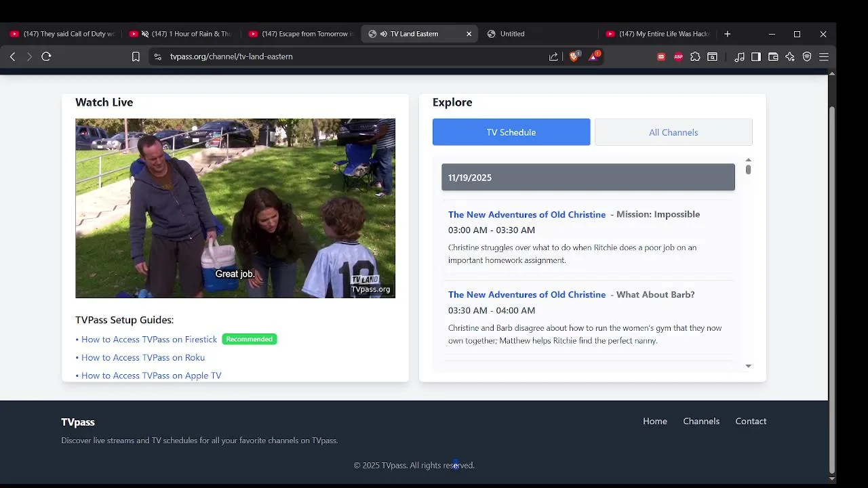Open Brave VPN shield icon
This screenshot has width=868, height=488.
point(807,57)
